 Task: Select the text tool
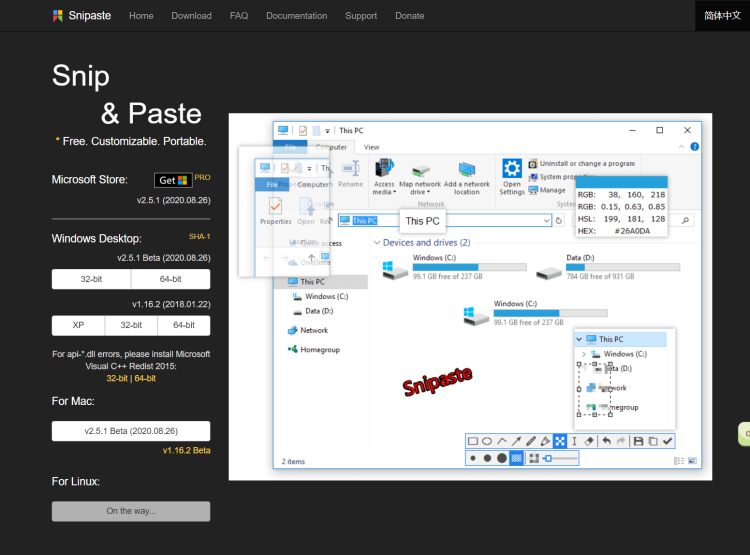coord(574,441)
